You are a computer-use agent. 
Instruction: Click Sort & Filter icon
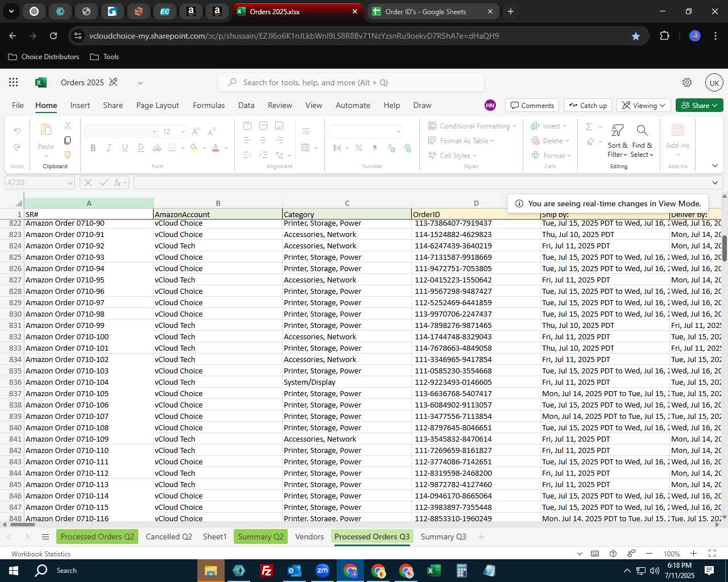coord(618,130)
